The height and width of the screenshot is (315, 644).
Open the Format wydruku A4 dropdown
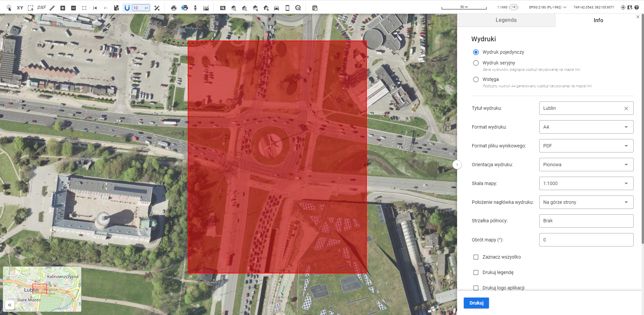click(586, 127)
